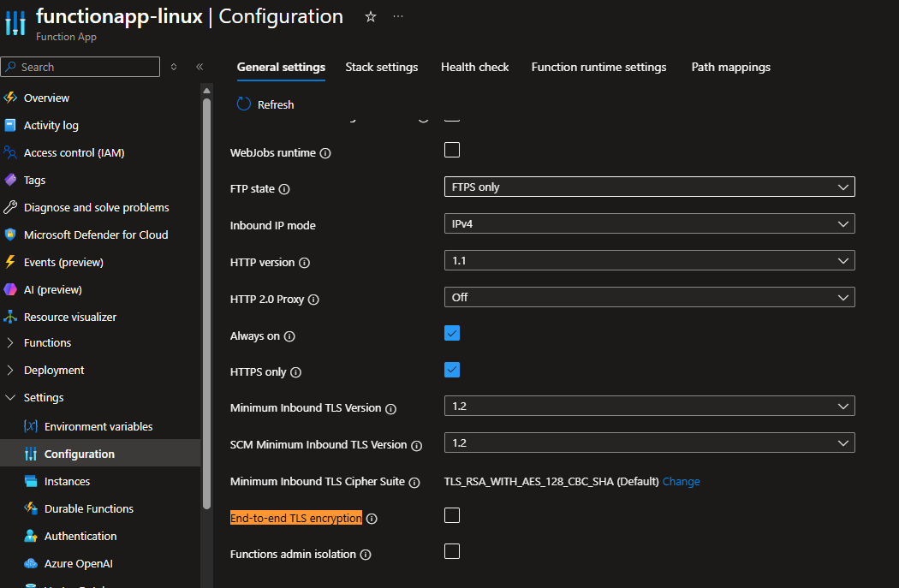The image size is (899, 588).
Task: Show info for Minimum Inbound TLS Cipher Suite
Action: [414, 483]
